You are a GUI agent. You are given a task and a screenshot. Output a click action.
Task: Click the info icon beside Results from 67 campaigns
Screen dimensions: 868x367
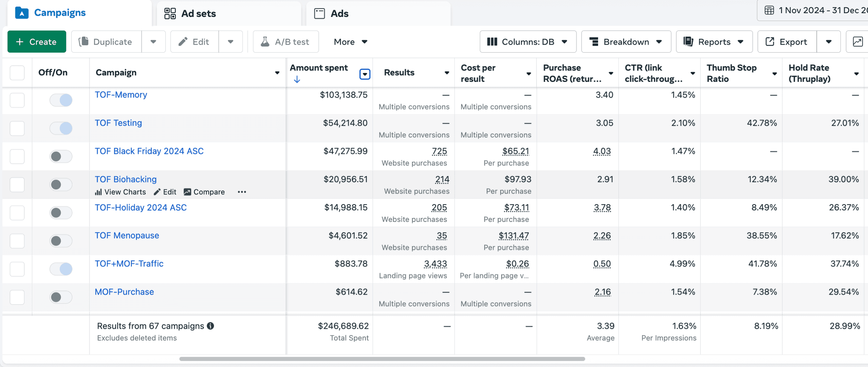pyautogui.click(x=211, y=326)
